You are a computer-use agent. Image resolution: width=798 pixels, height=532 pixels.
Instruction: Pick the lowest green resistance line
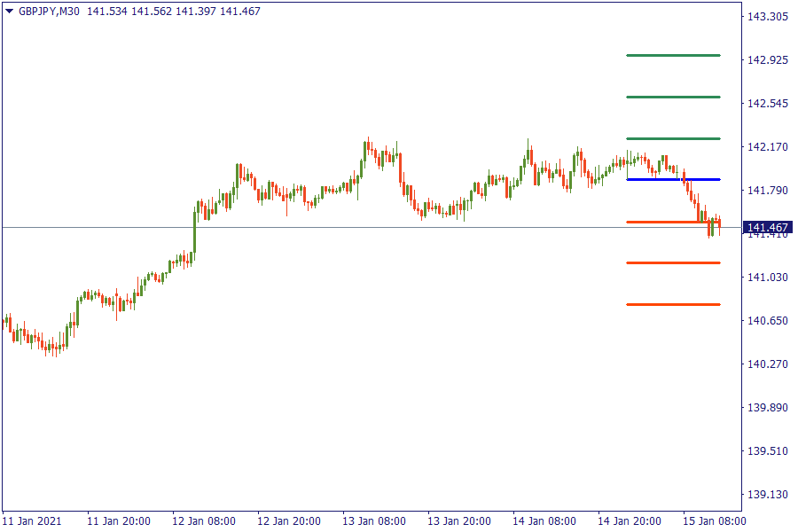pyautogui.click(x=672, y=138)
